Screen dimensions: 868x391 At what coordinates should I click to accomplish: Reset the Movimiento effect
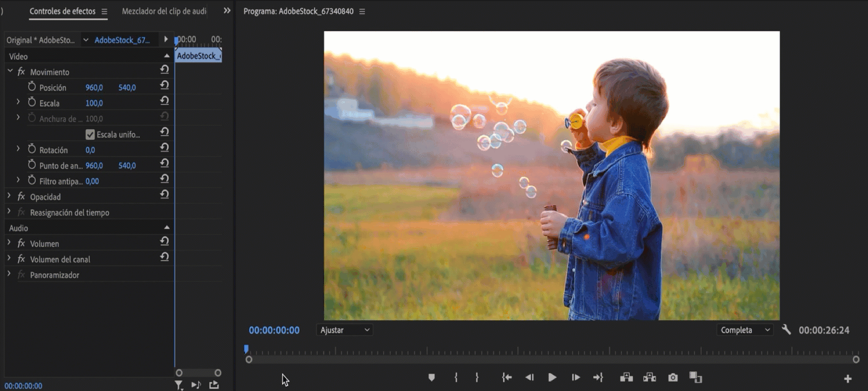164,70
